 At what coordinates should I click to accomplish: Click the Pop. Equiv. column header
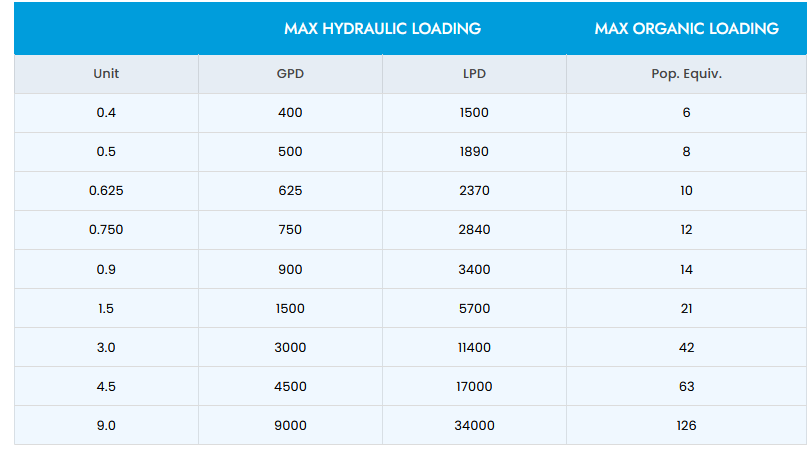[686, 74]
